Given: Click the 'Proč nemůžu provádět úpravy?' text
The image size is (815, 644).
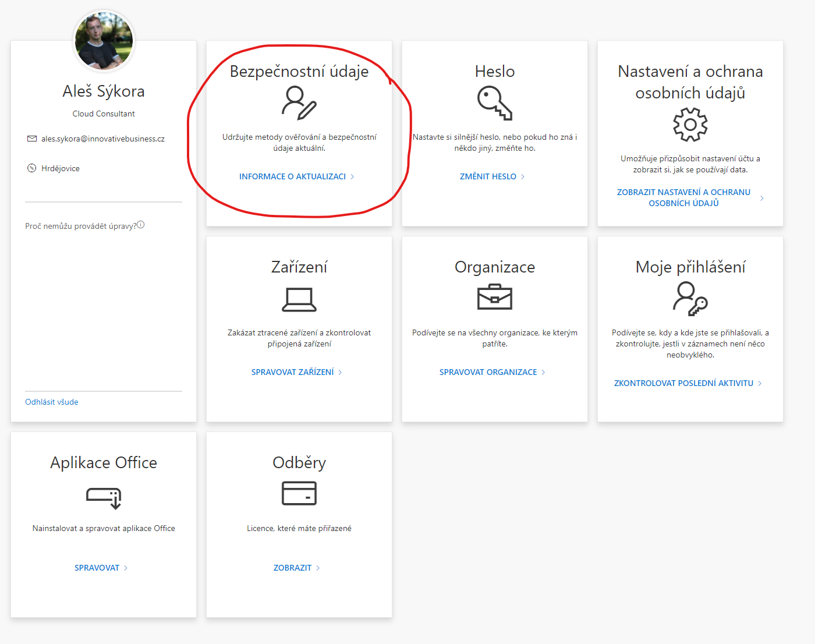Looking at the screenshot, I should tap(80, 226).
